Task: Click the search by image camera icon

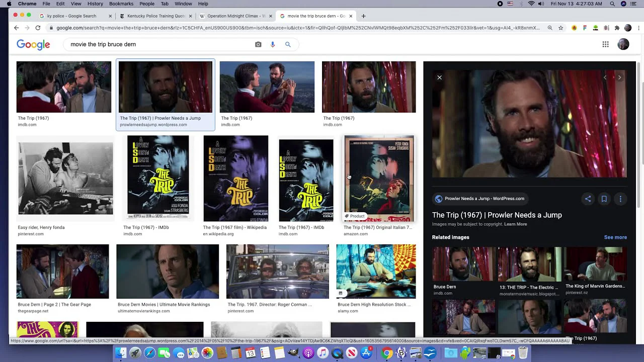Action: pos(258,44)
